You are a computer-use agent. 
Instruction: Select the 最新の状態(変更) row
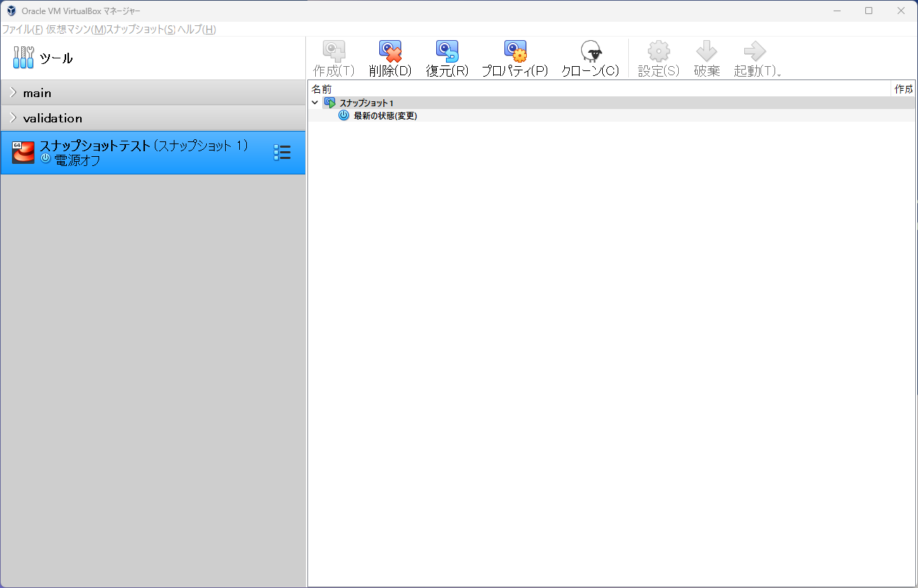(612, 115)
